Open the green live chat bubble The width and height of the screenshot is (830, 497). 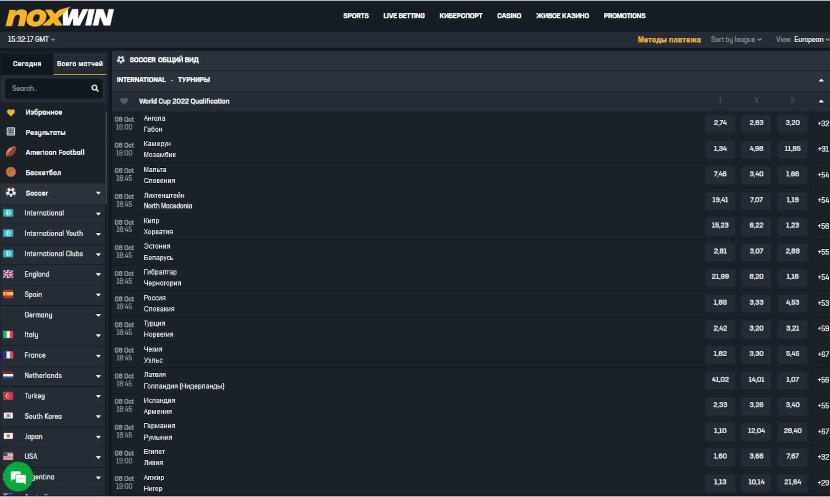16,476
